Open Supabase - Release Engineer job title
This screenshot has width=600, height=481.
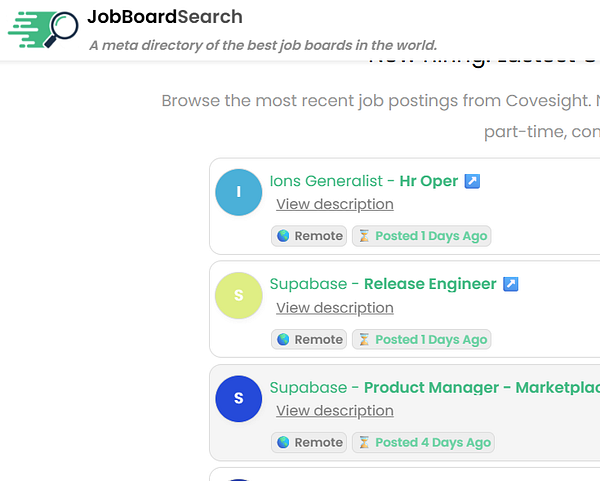coord(383,284)
